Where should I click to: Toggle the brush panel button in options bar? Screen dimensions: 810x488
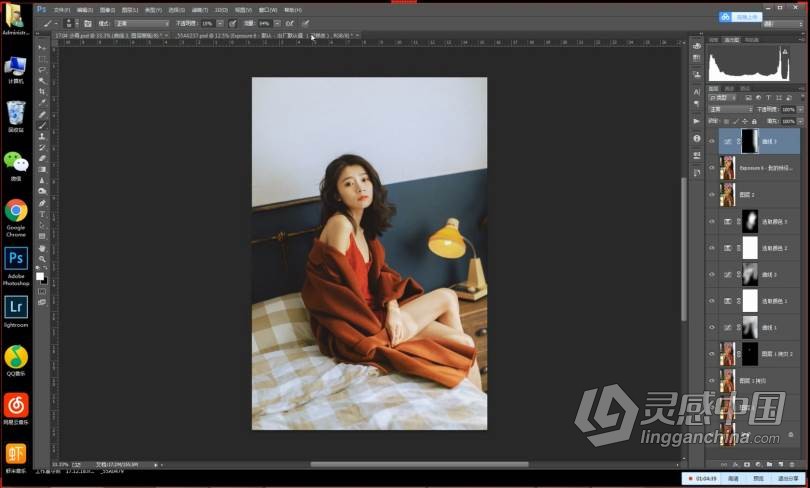[x=88, y=24]
